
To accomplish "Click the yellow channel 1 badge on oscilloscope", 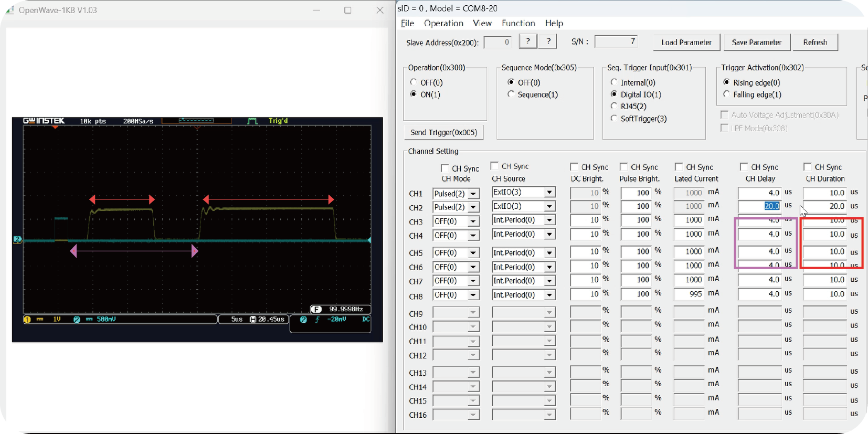I will [x=27, y=319].
